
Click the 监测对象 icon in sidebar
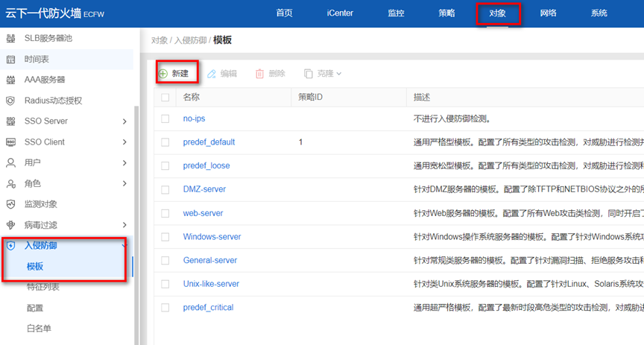click(10, 204)
